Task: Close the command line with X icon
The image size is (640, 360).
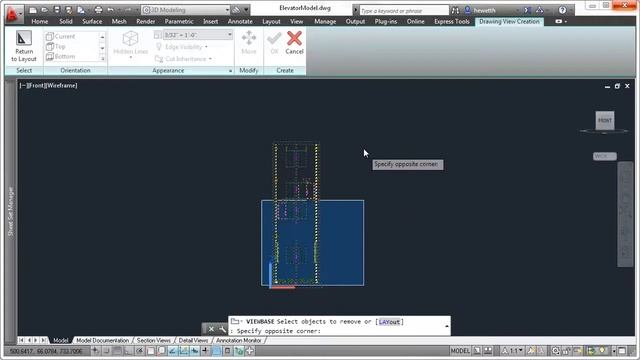Action: point(211,329)
